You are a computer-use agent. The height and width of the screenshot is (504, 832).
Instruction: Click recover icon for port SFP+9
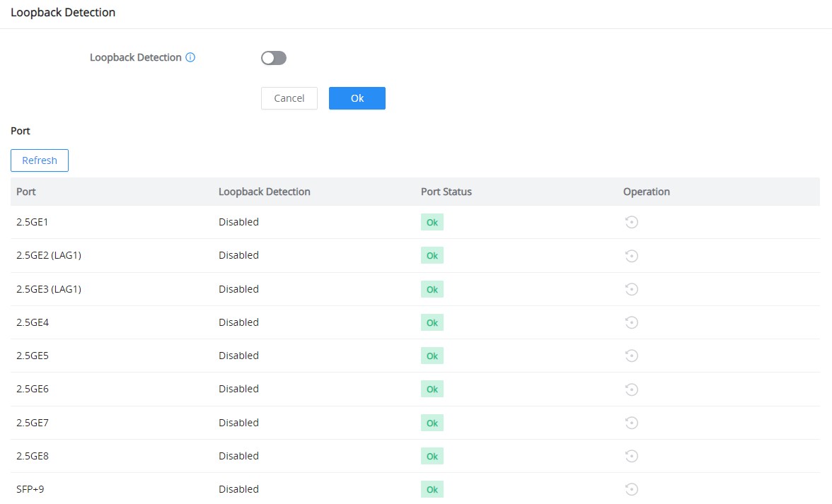631,489
